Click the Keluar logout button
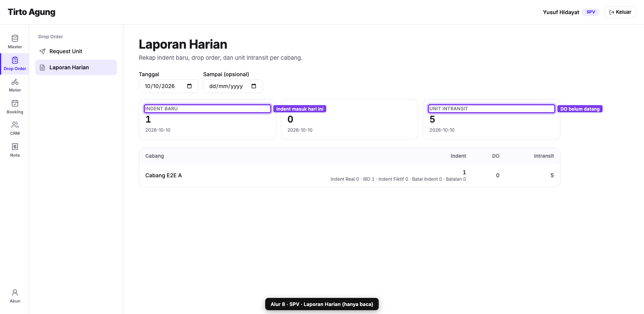 click(x=620, y=12)
